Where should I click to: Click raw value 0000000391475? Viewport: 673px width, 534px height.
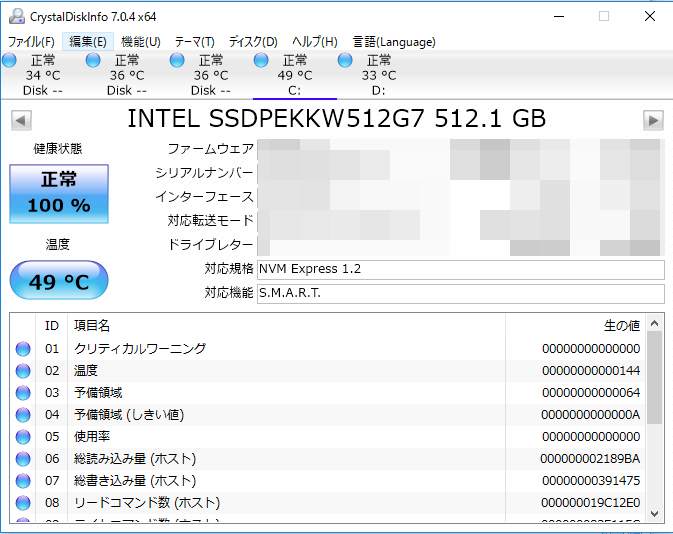pos(591,481)
